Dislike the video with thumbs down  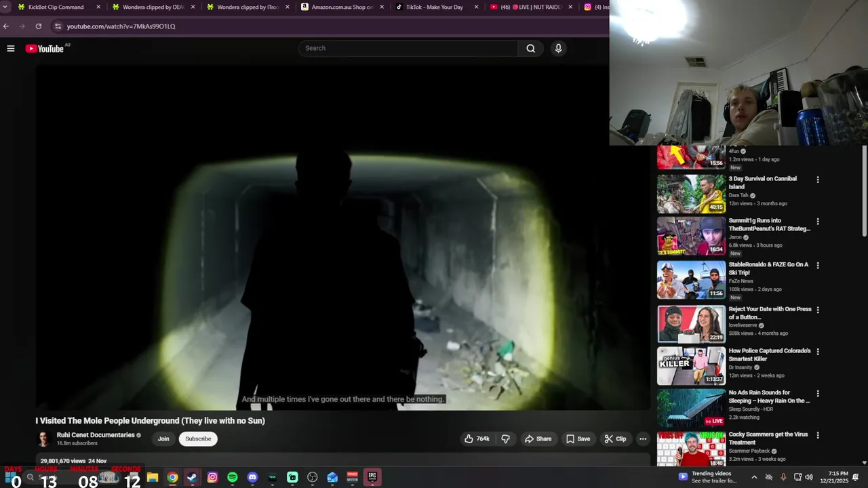[x=506, y=439]
